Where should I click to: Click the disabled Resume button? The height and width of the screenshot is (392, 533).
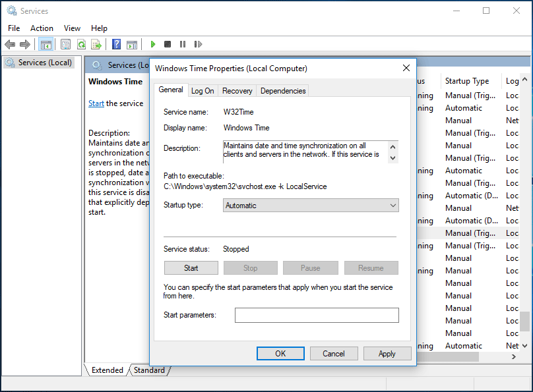(x=371, y=267)
